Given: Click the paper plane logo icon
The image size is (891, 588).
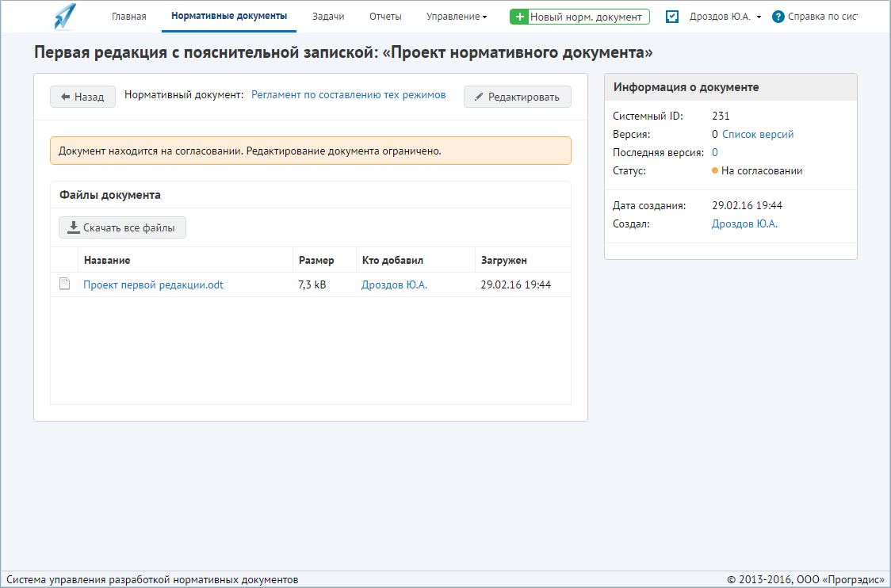Looking at the screenshot, I should click(65, 17).
